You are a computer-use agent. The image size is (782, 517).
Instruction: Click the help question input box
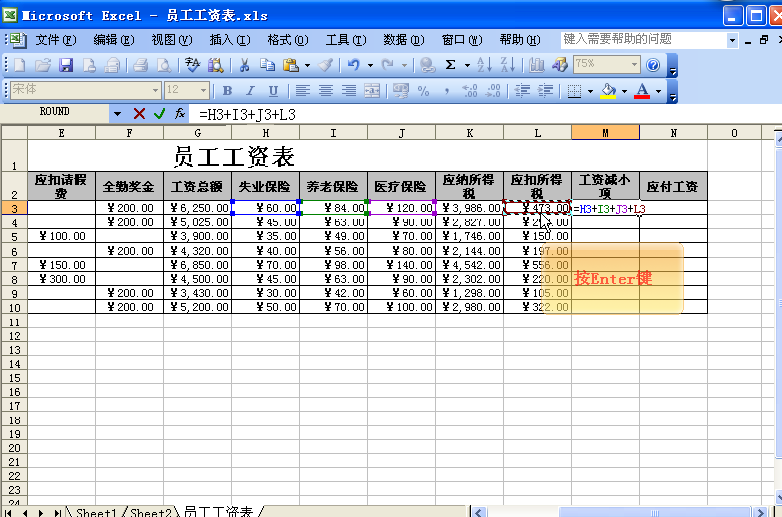coord(643,40)
